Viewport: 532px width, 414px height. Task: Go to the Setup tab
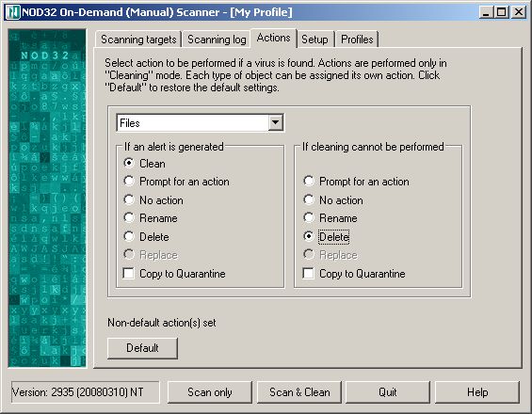314,40
